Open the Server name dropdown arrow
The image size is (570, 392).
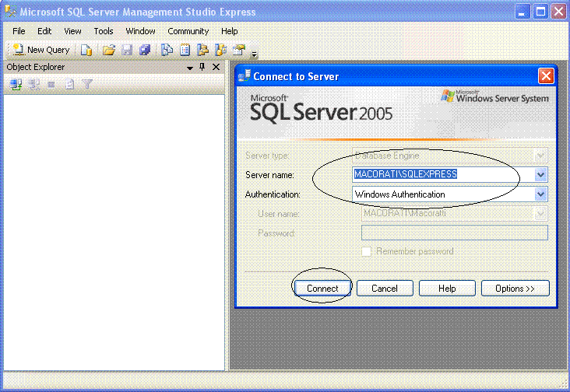click(540, 174)
